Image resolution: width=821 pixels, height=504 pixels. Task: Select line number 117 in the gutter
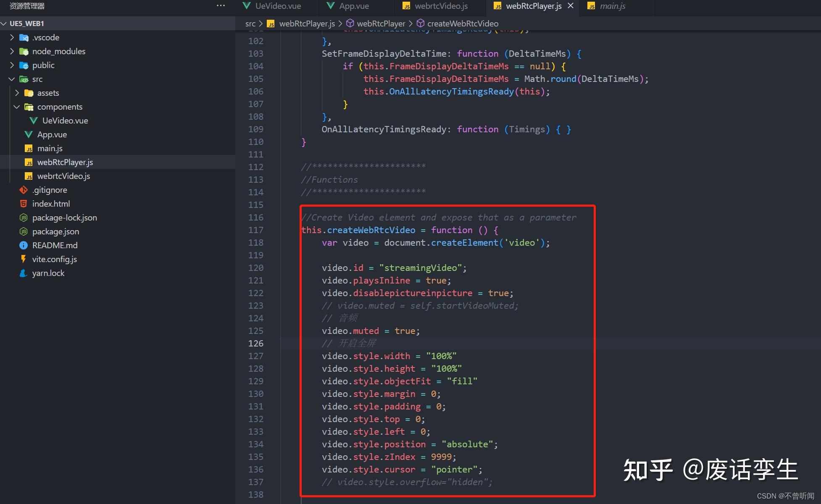pyautogui.click(x=255, y=230)
